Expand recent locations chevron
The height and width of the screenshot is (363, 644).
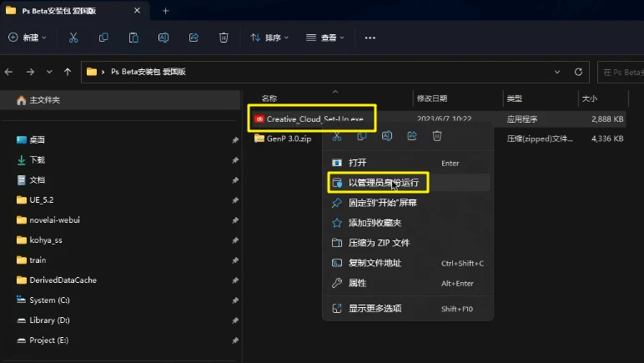click(49, 72)
